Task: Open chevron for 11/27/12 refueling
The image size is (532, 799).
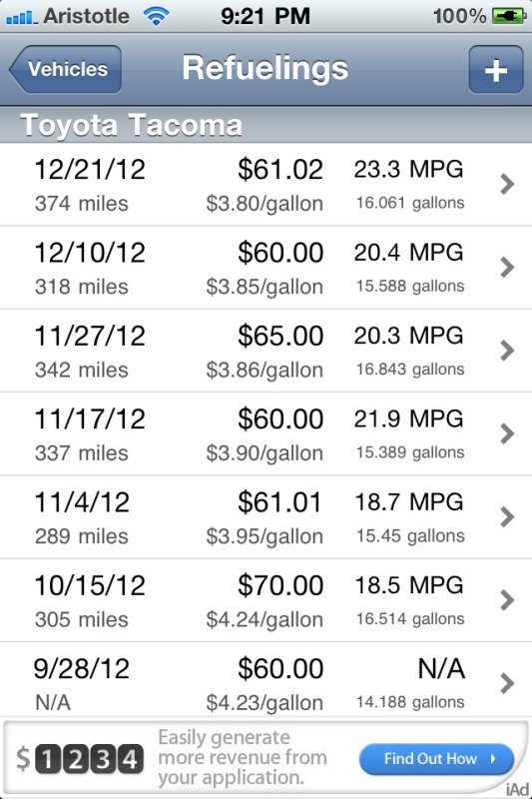Action: click(x=507, y=351)
